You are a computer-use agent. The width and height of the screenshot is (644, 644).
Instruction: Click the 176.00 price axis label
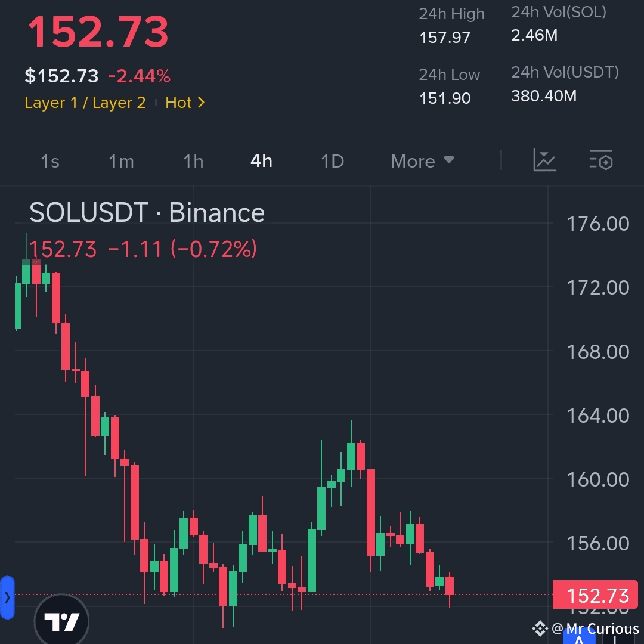coord(598,224)
